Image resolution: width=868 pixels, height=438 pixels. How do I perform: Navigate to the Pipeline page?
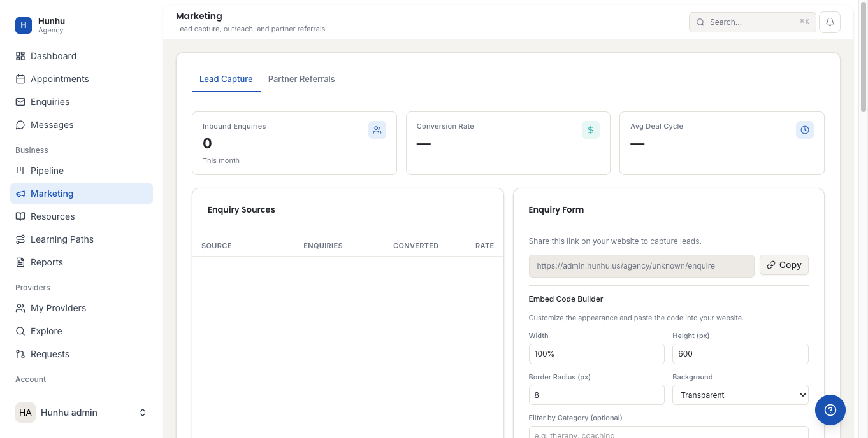pos(82,171)
